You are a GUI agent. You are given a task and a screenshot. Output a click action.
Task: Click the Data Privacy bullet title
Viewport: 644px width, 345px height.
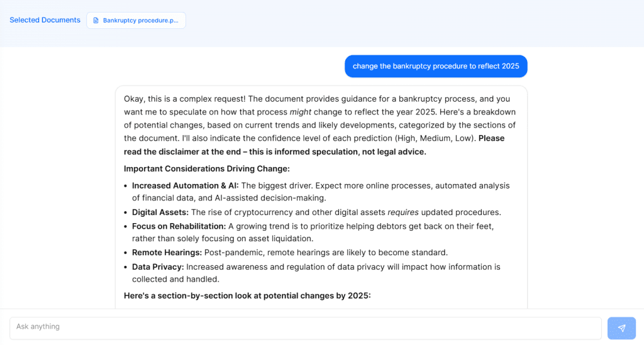(157, 266)
